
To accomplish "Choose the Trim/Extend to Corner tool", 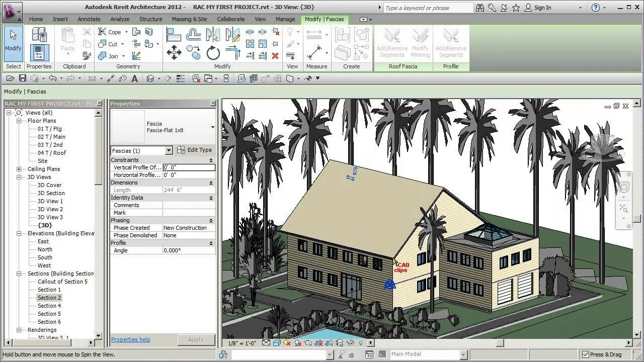I will tap(232, 52).
